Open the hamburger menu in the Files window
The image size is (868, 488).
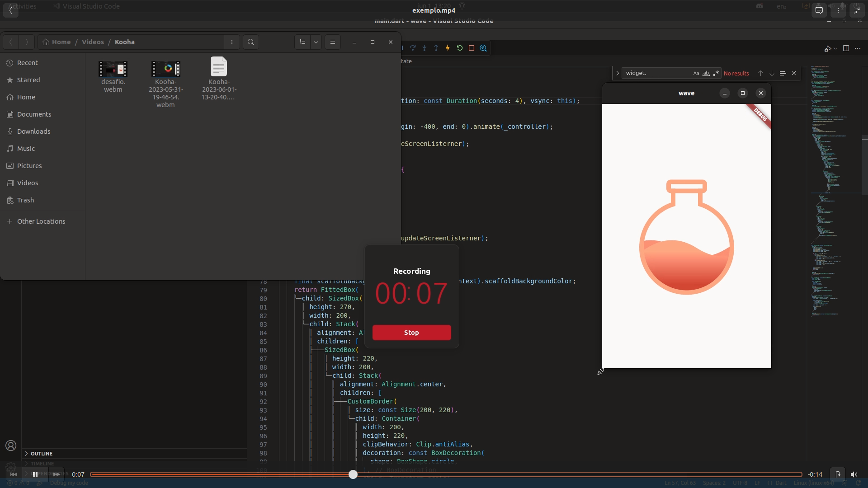pyautogui.click(x=333, y=42)
